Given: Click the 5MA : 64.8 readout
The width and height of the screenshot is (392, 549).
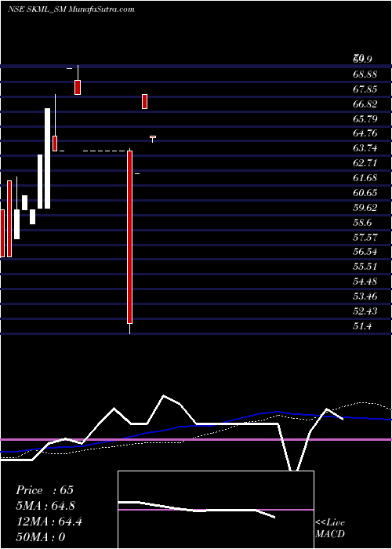Looking at the screenshot, I should [45, 506].
